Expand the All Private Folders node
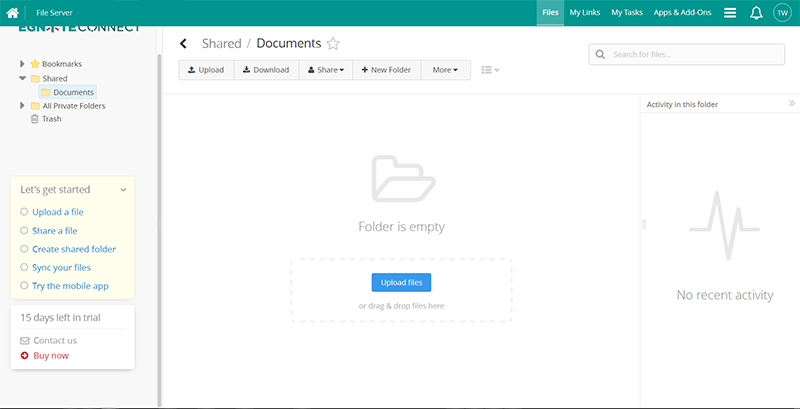 [22, 106]
